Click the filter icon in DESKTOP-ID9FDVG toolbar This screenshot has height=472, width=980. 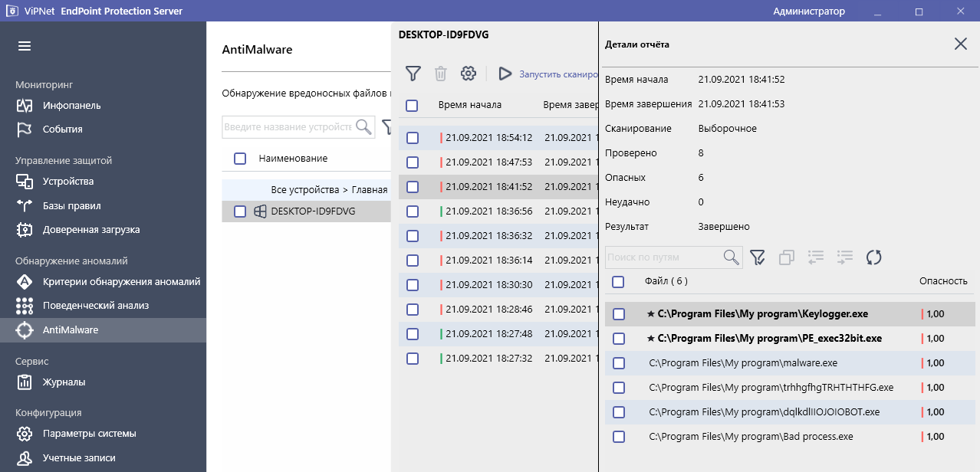click(x=413, y=74)
